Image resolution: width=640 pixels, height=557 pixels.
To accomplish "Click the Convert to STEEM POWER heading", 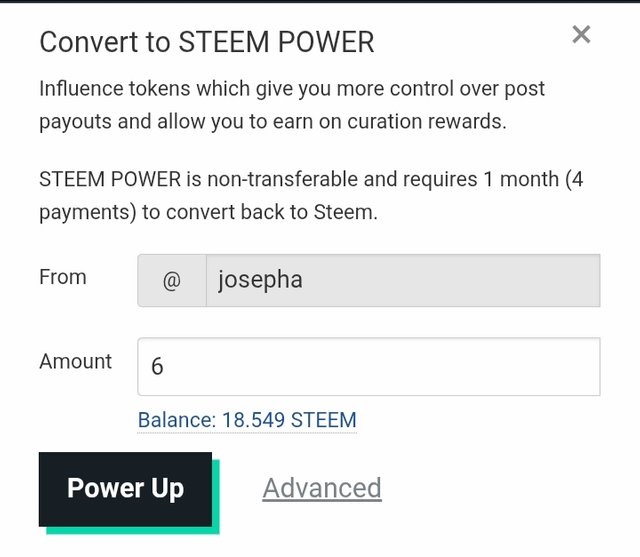I will [207, 42].
